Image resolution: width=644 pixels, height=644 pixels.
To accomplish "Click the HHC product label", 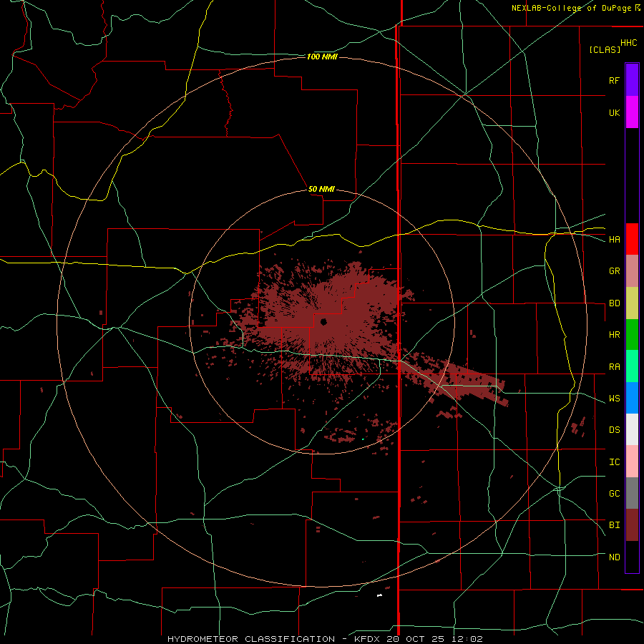I will [628, 43].
